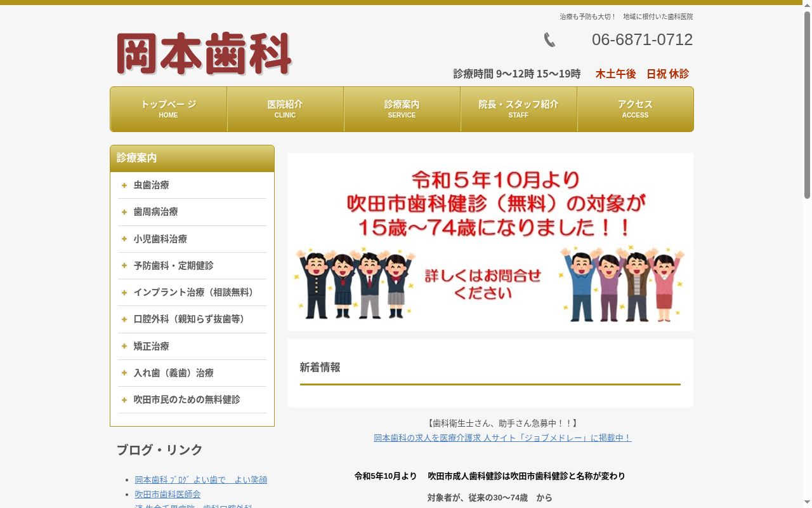Click the plus icon next to 歯周病治療
This screenshot has height=508, width=812.
[124, 212]
